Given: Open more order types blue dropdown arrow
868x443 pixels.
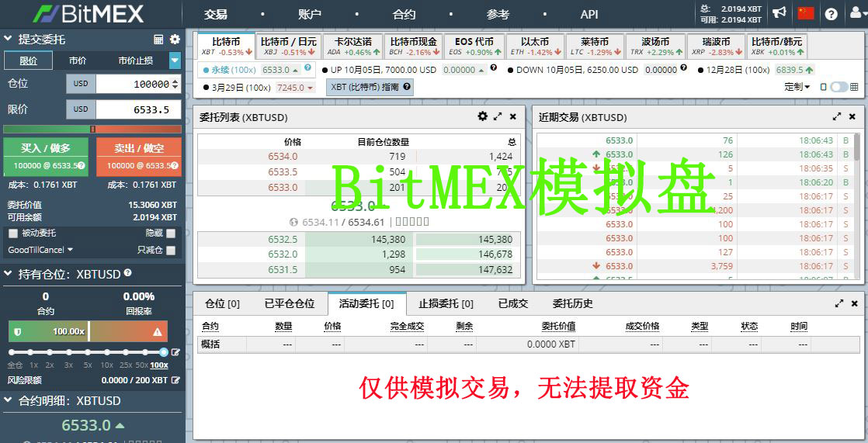Looking at the screenshot, I should click(x=175, y=61).
